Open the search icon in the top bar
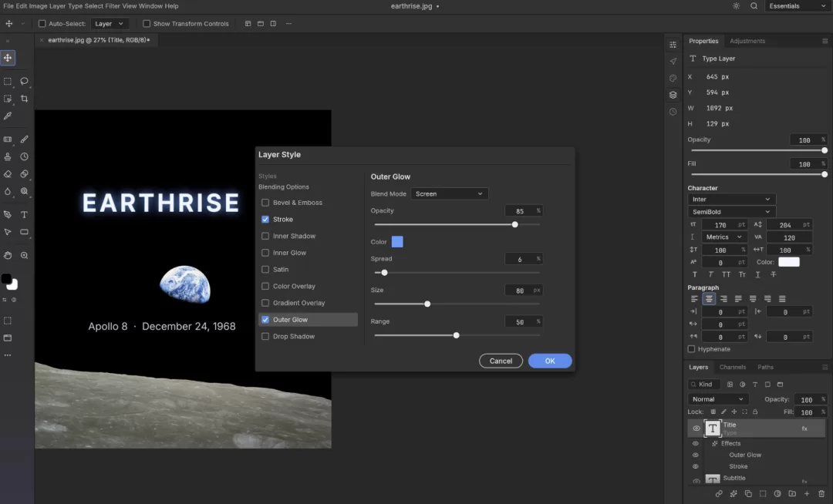This screenshot has height=504, width=833. pyautogui.click(x=754, y=6)
